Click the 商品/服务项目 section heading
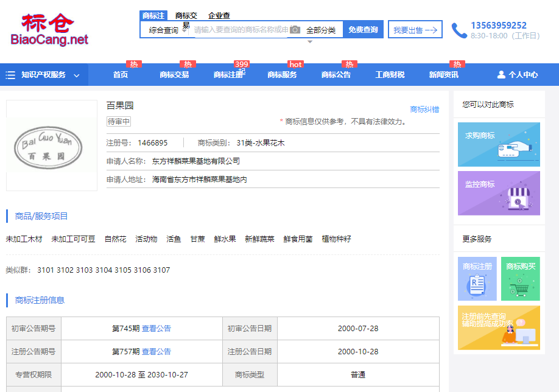 tap(41, 216)
